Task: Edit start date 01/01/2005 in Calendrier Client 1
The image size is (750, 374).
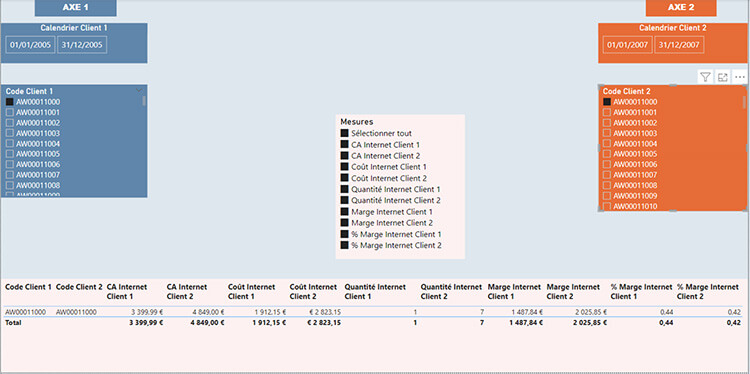Action: click(30, 45)
